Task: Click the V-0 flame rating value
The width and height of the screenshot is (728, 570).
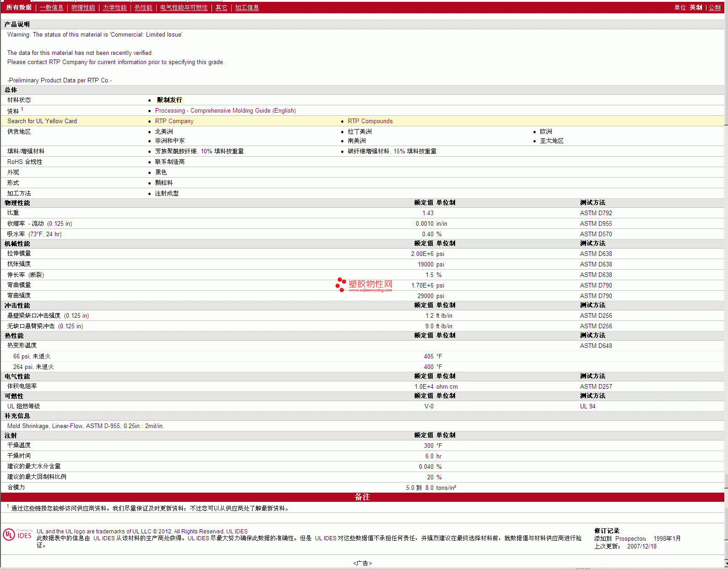Action: click(x=429, y=407)
